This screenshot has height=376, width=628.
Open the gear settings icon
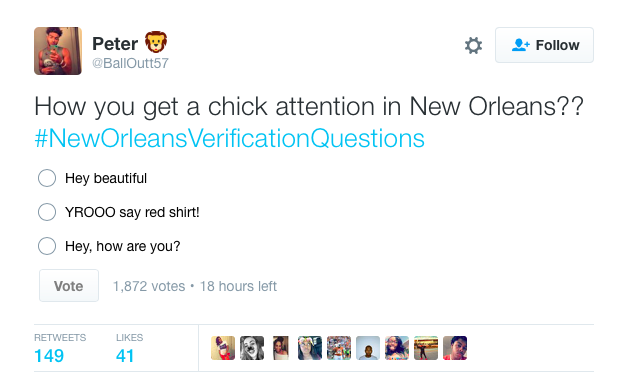pos(473,45)
